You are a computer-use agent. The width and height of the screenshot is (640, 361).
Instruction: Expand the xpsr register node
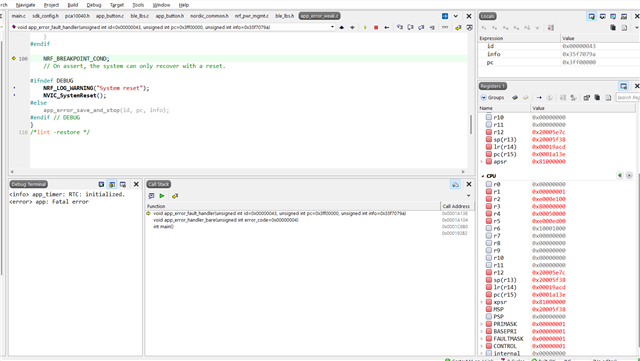point(482,302)
